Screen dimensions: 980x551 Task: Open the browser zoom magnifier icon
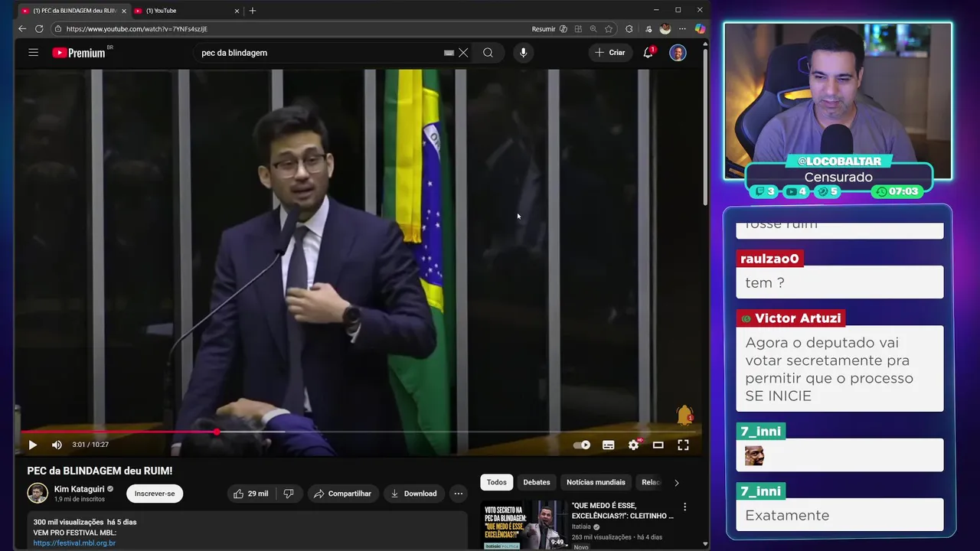(593, 29)
